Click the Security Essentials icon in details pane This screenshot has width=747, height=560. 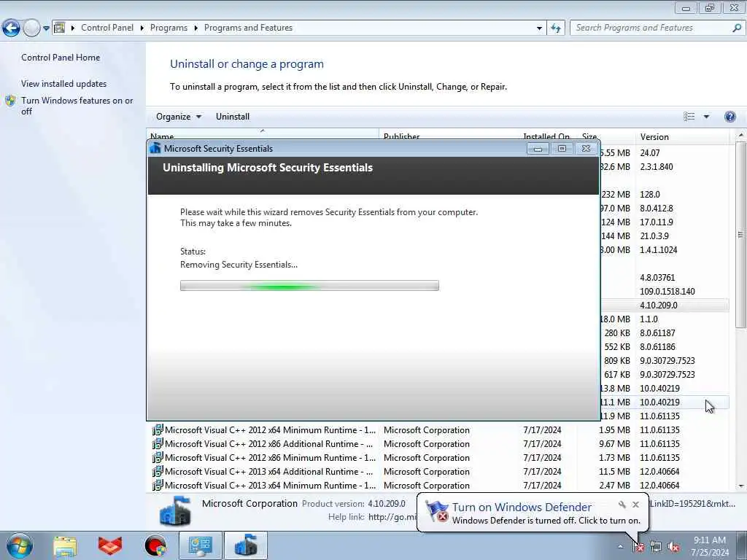[175, 511]
